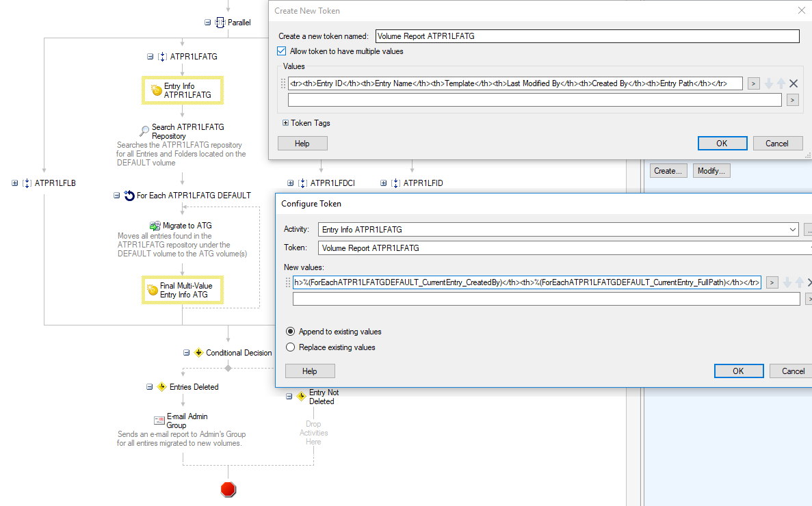Expand the Token Tags section

(x=285, y=123)
